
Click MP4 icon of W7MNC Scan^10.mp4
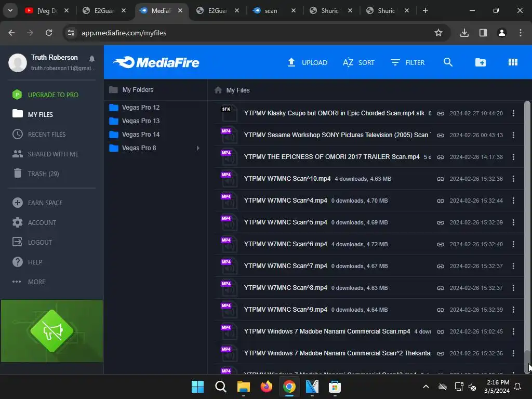click(x=229, y=179)
